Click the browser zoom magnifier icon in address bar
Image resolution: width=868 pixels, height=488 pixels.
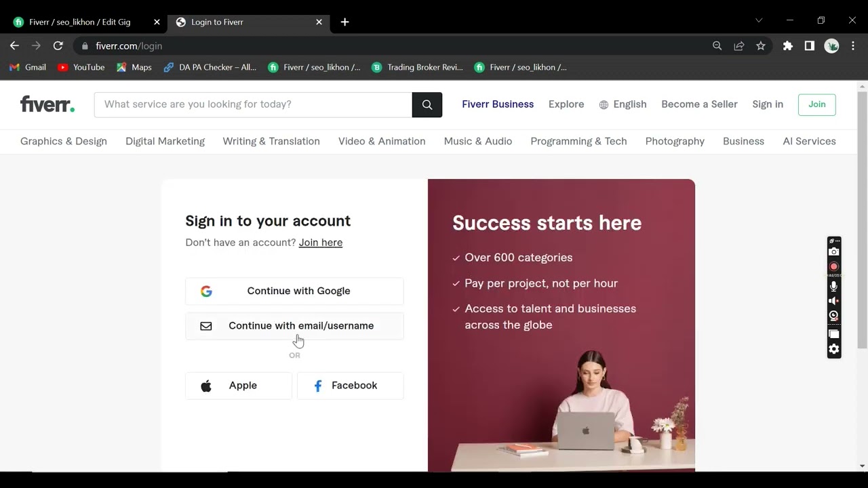click(717, 45)
